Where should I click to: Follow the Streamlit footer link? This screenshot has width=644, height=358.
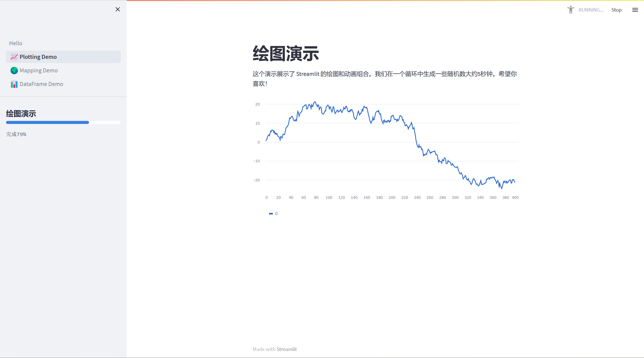tap(287, 349)
